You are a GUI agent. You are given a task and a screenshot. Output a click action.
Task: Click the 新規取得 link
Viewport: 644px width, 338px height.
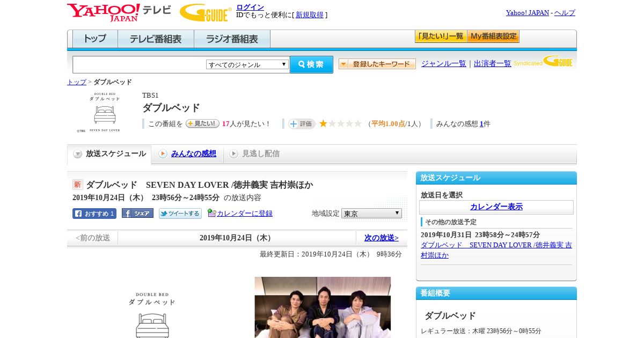pyautogui.click(x=310, y=15)
